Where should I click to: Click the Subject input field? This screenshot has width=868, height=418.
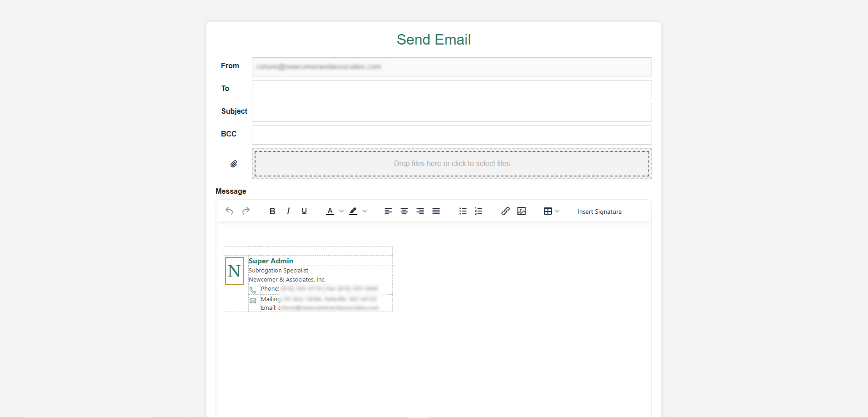452,112
